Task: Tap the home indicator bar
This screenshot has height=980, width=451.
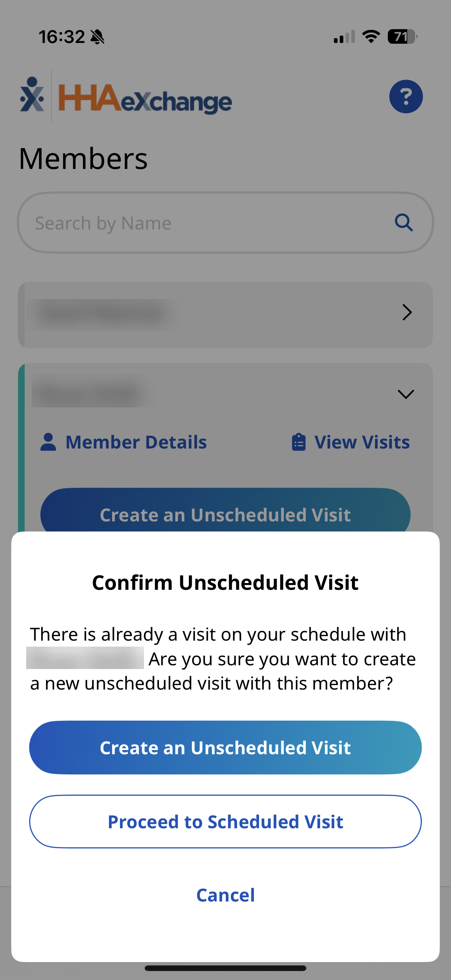Action: 225,968
